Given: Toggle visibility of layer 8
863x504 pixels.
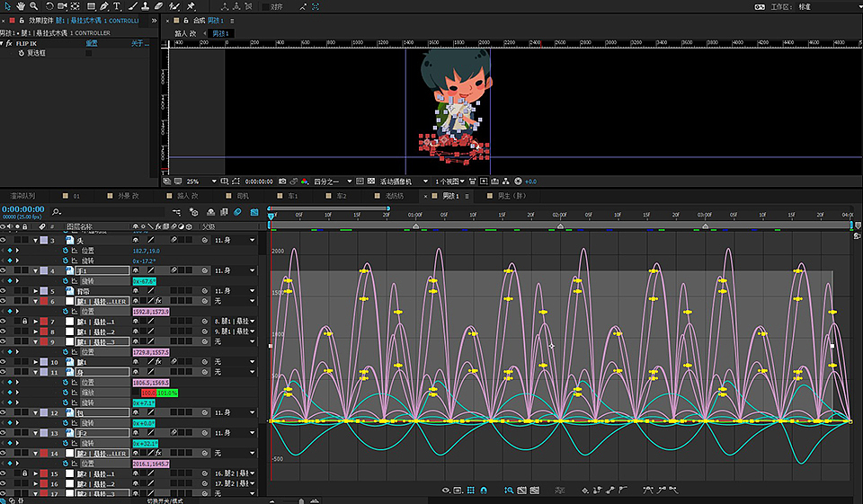Looking at the screenshot, I should 4,332.
